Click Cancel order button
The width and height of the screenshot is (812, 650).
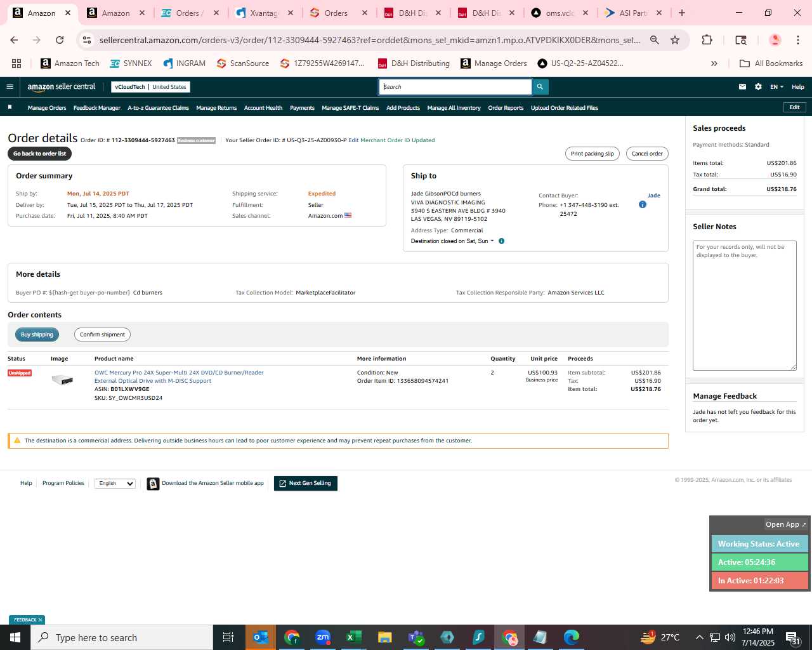pos(647,154)
